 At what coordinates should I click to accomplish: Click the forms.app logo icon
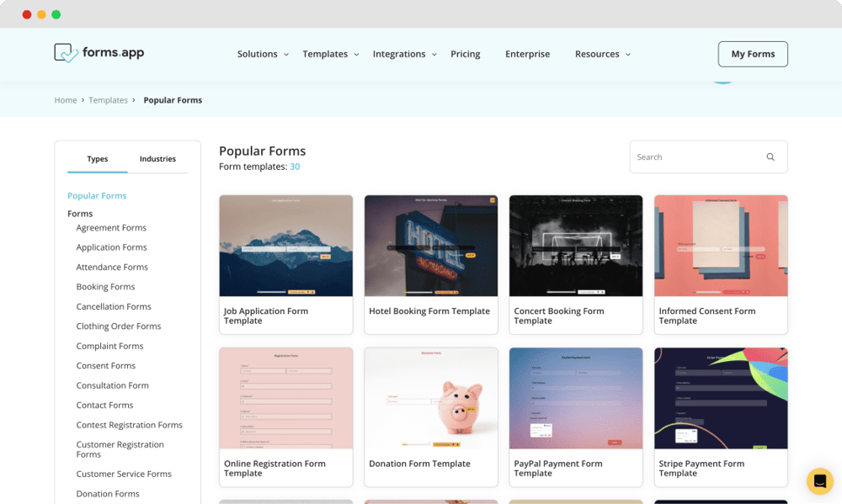[x=66, y=53]
